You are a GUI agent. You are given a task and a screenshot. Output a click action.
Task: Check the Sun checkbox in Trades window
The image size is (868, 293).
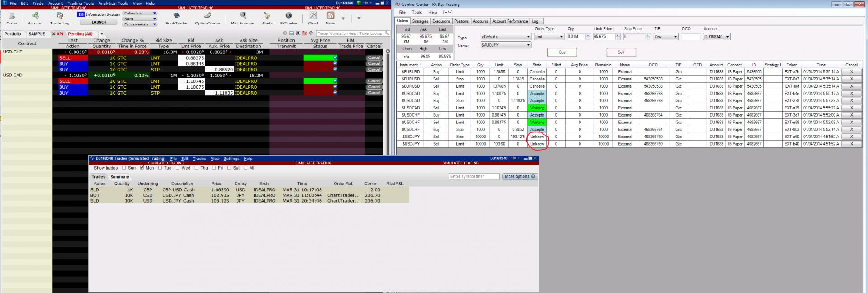pyautogui.click(x=124, y=168)
